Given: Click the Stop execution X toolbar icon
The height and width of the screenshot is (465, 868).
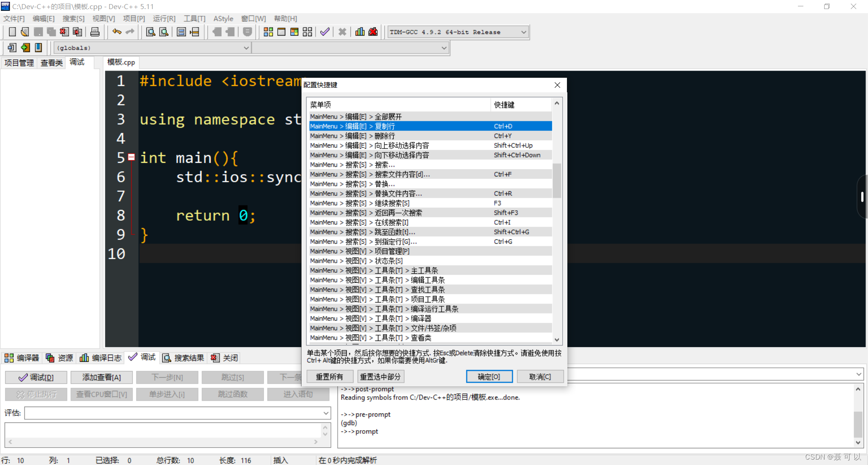Looking at the screenshot, I should pos(342,32).
